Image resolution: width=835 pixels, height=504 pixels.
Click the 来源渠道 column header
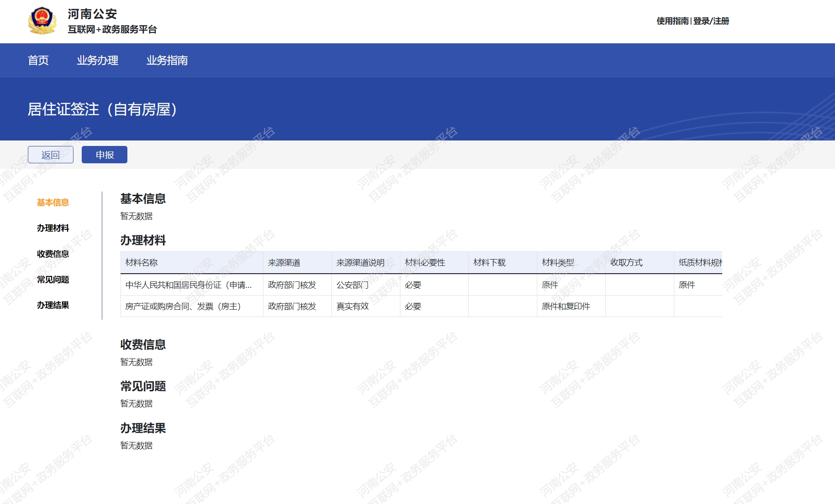284,263
